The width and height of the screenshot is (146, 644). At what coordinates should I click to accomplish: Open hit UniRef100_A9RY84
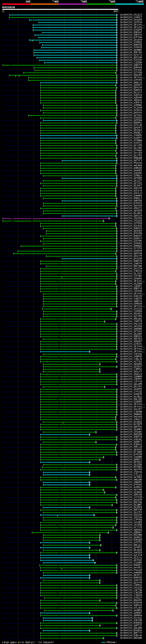(x=131, y=201)
